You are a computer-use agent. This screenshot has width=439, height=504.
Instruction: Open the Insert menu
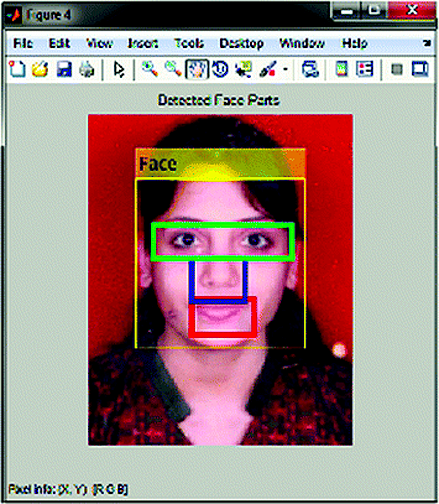[x=143, y=44]
